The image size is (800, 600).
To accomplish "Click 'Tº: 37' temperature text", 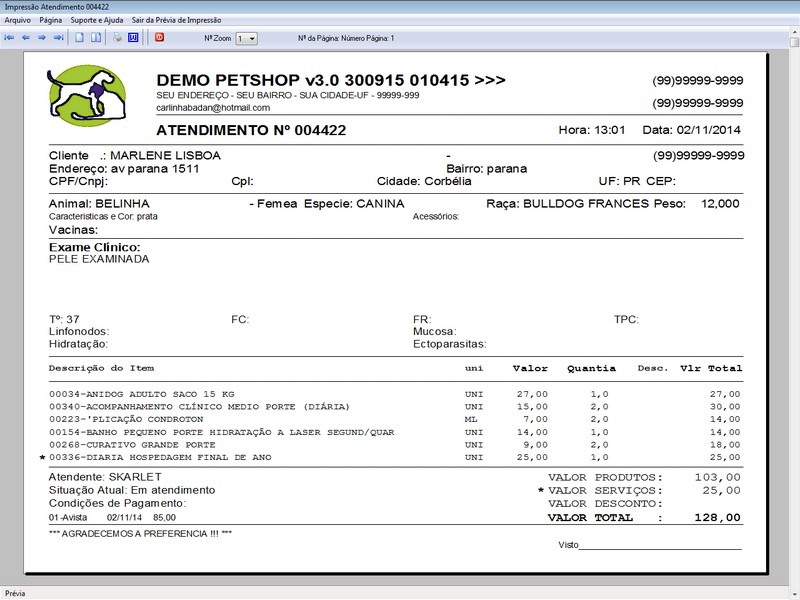I will [x=64, y=319].
